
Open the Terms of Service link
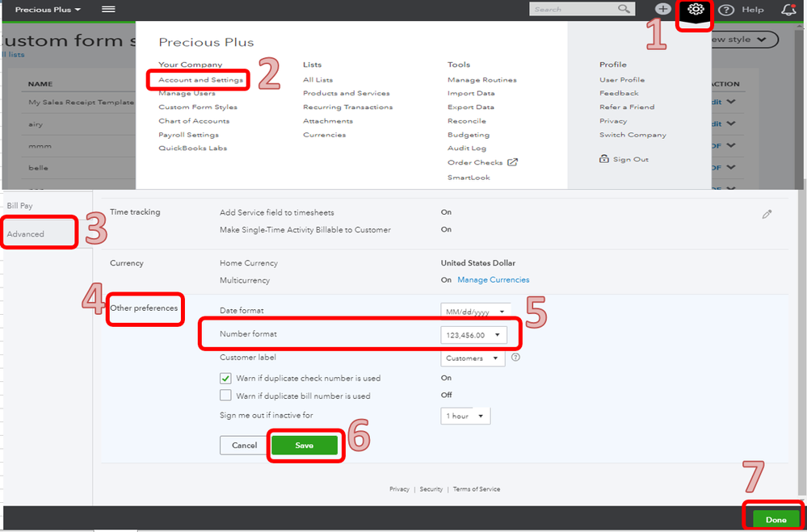click(x=477, y=489)
